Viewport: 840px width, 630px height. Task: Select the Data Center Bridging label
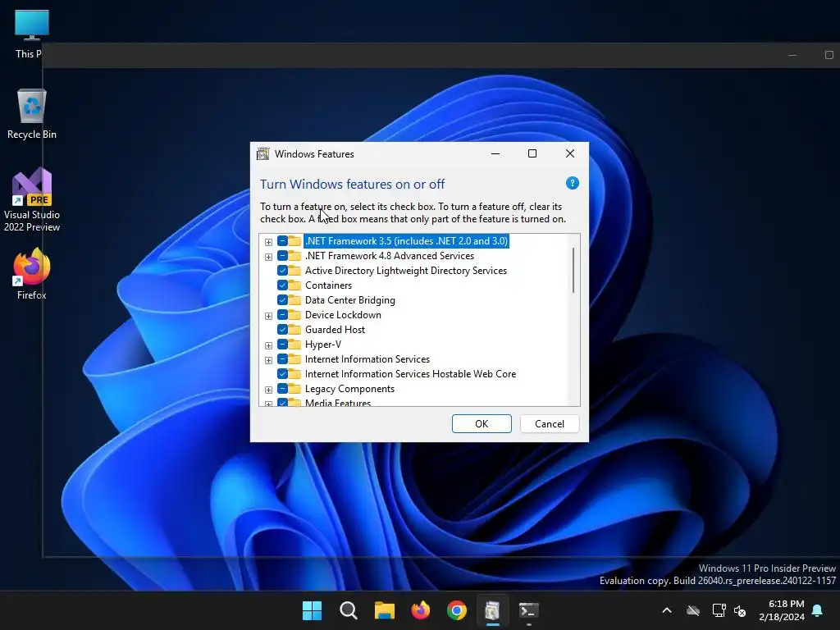(x=349, y=300)
